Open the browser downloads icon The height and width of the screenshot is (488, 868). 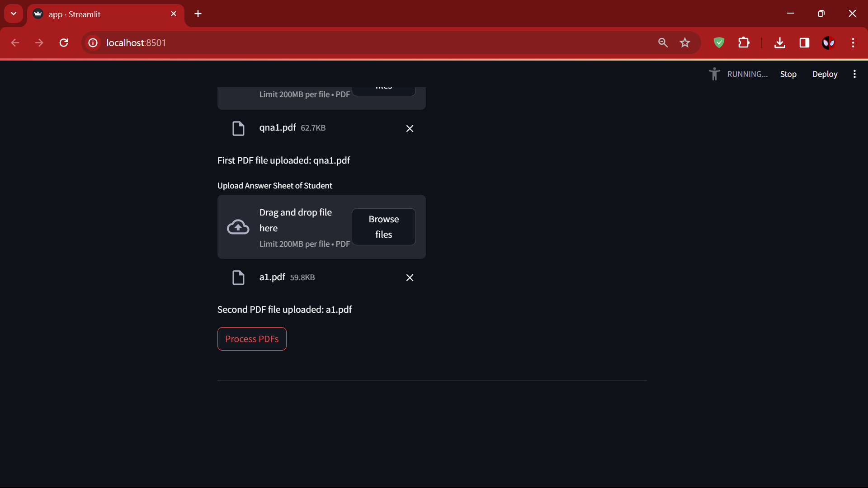point(779,43)
